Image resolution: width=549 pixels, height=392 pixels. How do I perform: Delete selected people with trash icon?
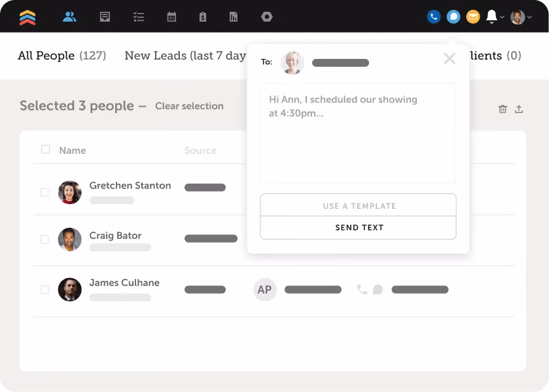coord(503,109)
